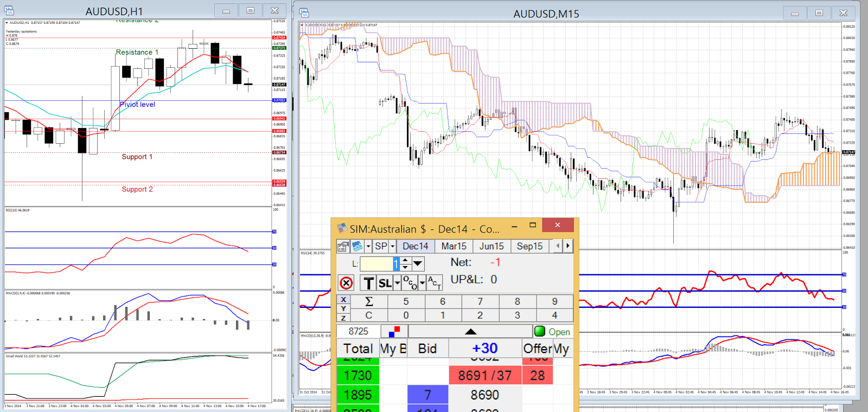Select the X quantity preset row
This screenshot has height=412, width=868.
[343, 299]
